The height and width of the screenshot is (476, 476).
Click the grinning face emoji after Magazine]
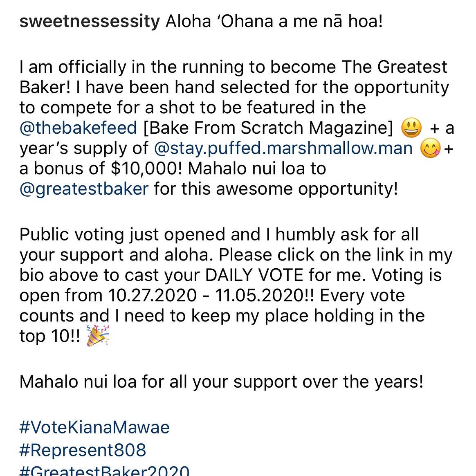point(411,128)
